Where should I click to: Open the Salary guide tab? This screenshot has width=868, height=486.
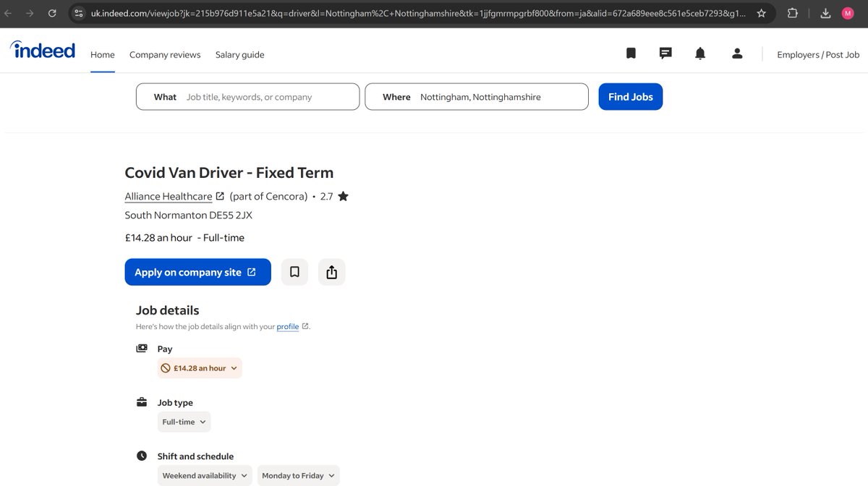click(x=240, y=55)
